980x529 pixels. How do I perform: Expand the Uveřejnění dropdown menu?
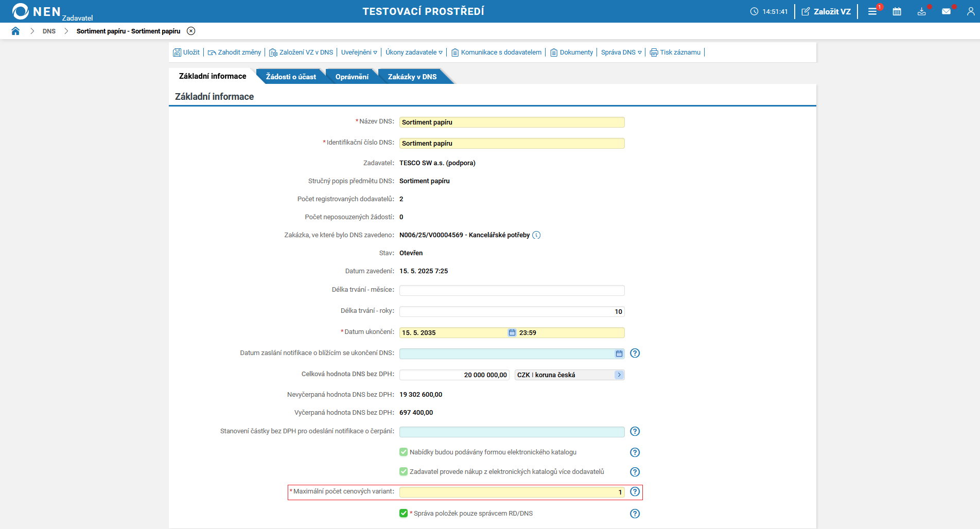(x=359, y=52)
